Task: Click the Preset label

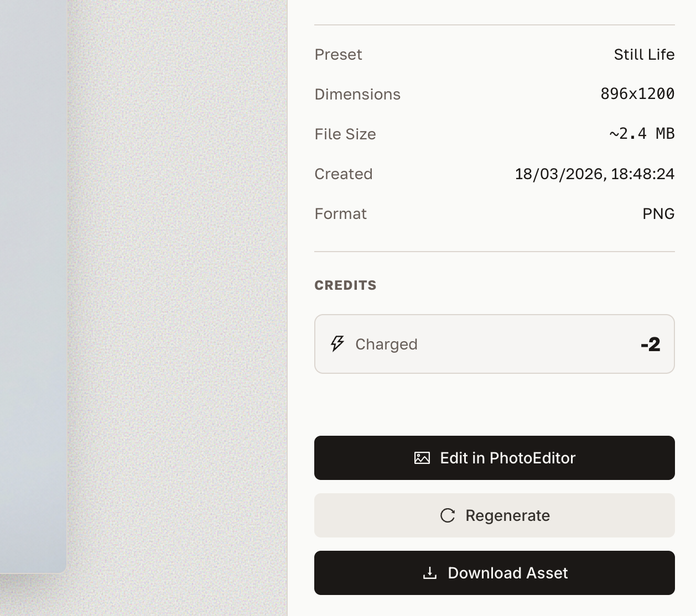Action: 338,54
